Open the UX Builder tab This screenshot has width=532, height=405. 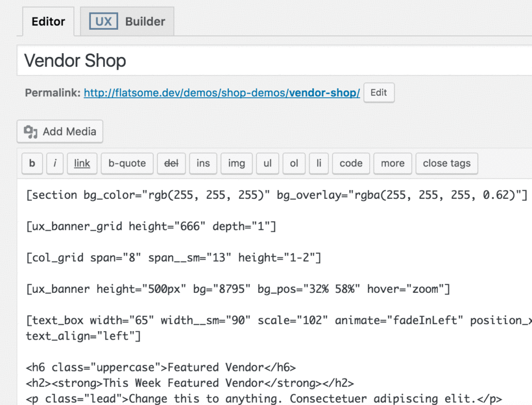[127, 22]
